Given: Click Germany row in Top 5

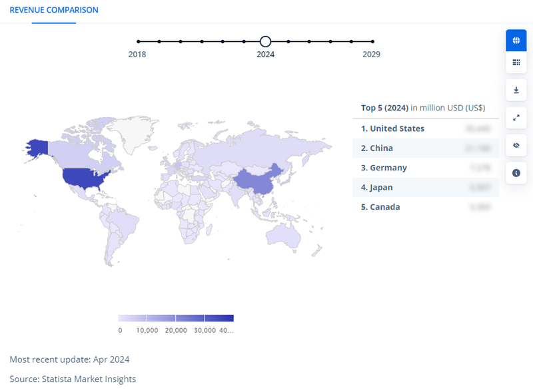Looking at the screenshot, I should pos(384,168).
